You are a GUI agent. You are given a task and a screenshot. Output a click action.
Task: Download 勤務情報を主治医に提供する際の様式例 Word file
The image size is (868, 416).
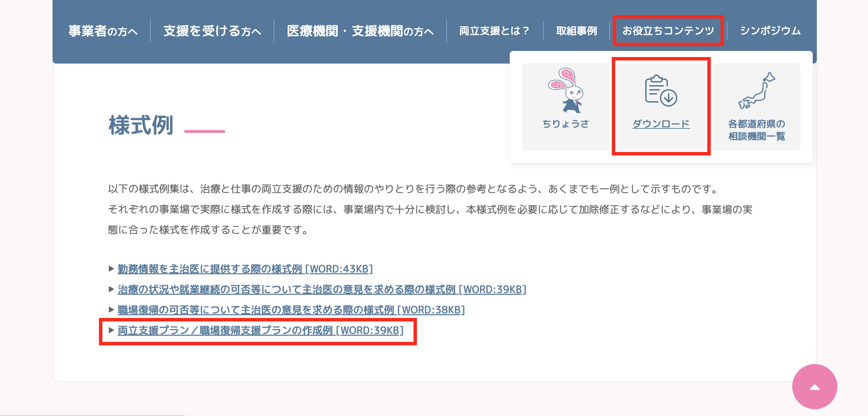(x=245, y=269)
